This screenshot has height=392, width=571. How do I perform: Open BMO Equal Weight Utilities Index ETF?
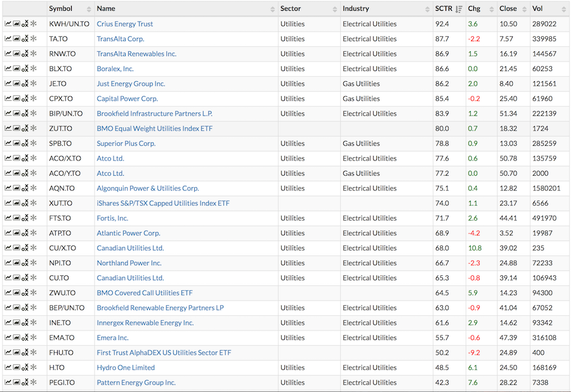pyautogui.click(x=155, y=129)
